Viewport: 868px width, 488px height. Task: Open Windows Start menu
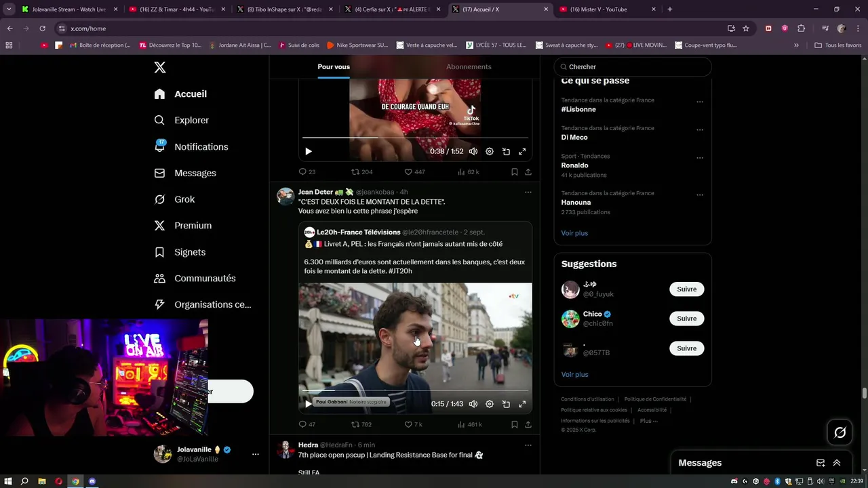tap(7, 481)
